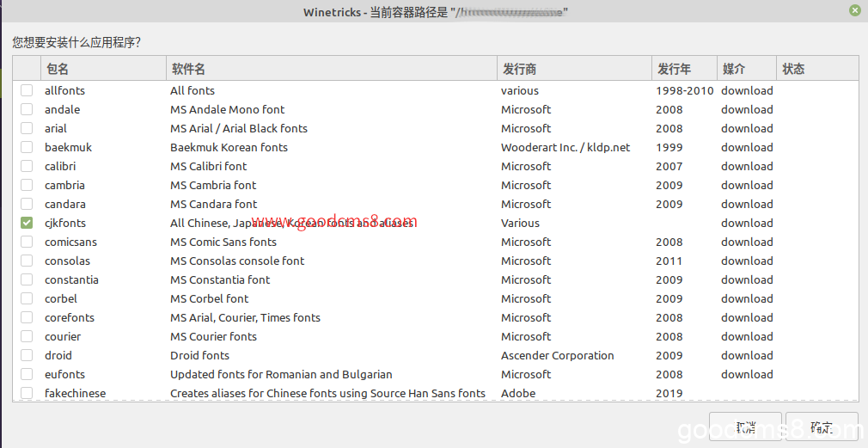Select 'MS Arial, Courier, Times fonts' entry
The height and width of the screenshot is (448, 868).
(245, 317)
